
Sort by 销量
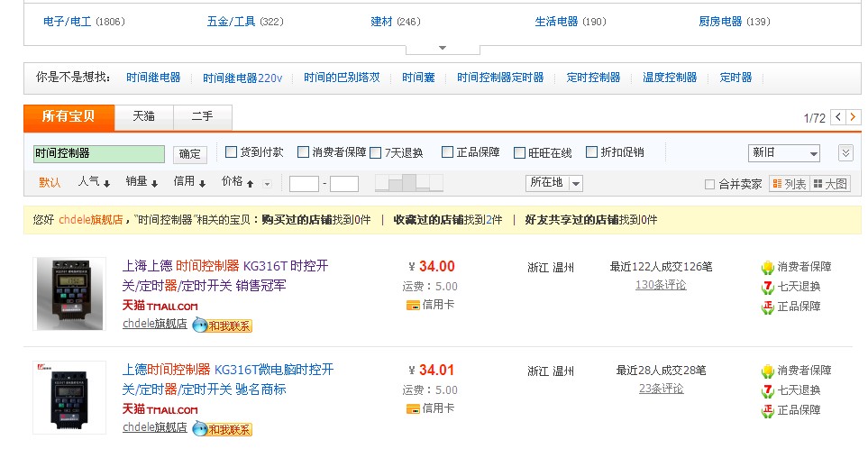pyautogui.click(x=142, y=181)
